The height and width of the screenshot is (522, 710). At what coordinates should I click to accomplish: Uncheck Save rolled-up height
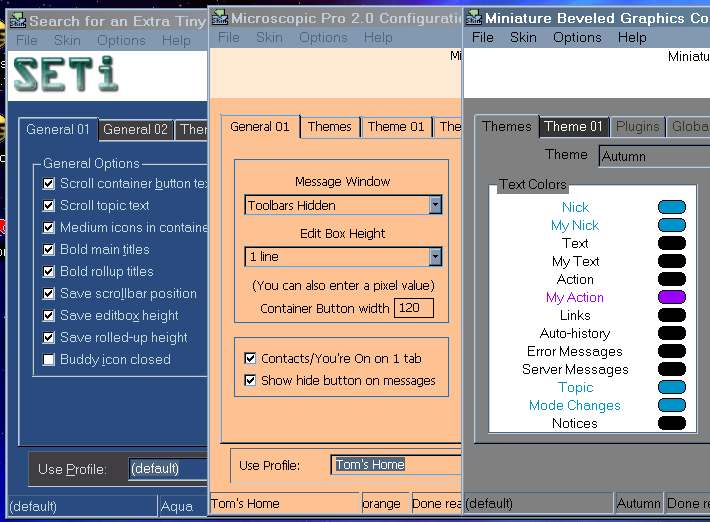tap(48, 337)
